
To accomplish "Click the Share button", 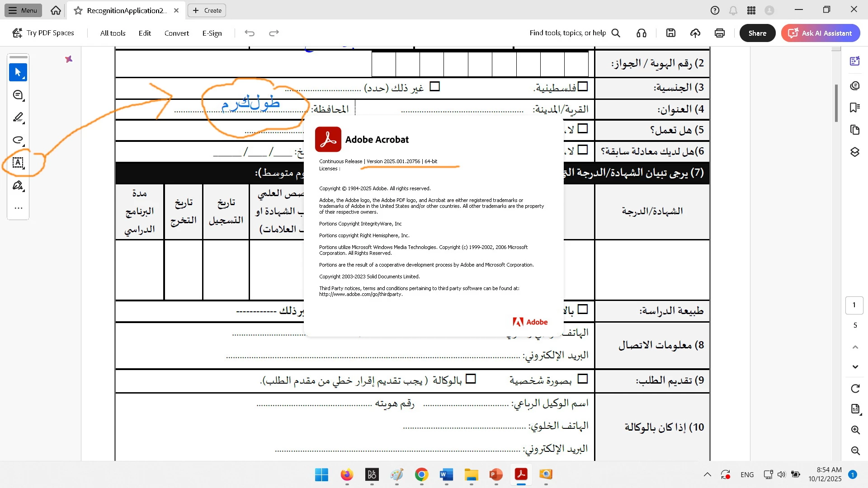I will click(757, 33).
